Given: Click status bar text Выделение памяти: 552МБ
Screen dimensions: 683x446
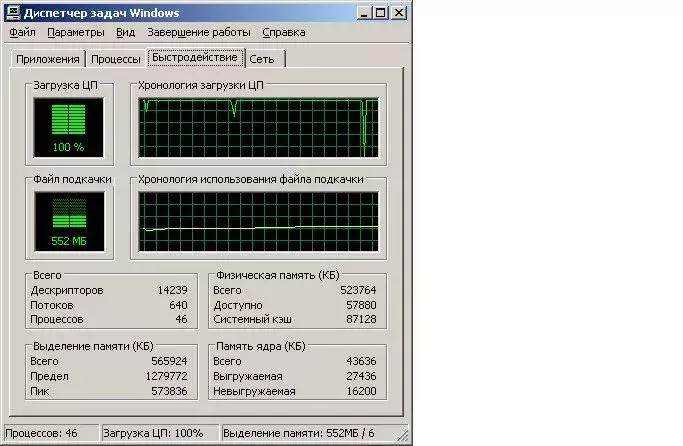Looking at the screenshot, I should [291, 433].
